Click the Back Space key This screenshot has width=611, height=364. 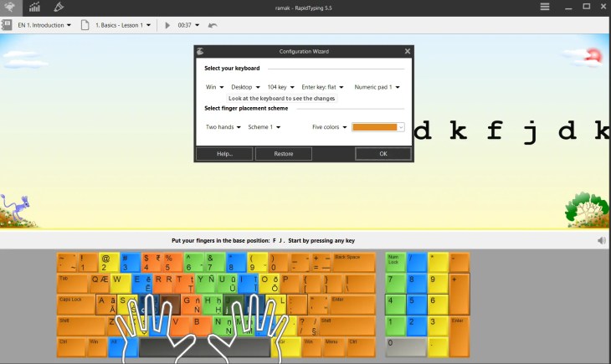(354, 262)
